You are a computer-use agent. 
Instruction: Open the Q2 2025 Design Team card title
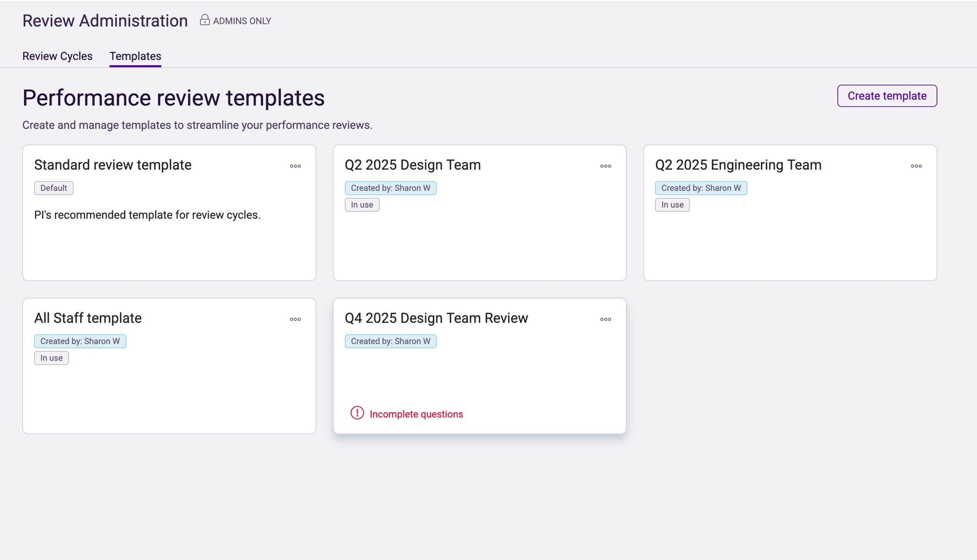coord(413,165)
